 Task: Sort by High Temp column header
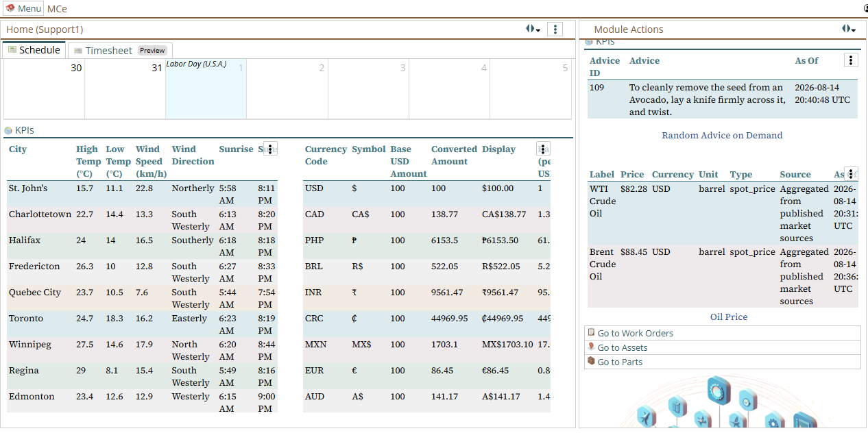(87, 162)
